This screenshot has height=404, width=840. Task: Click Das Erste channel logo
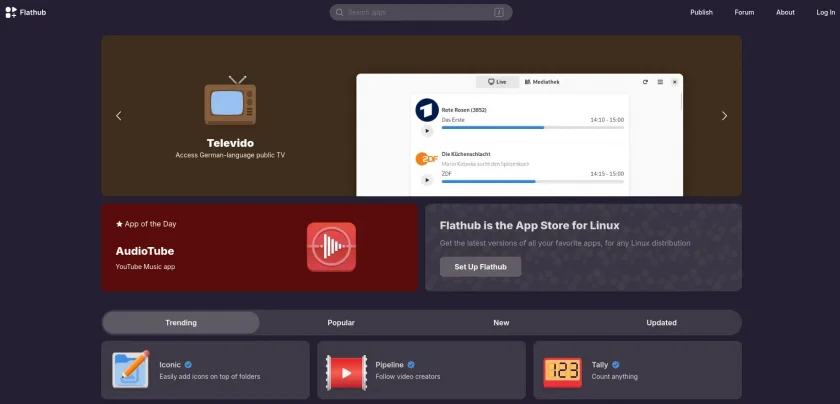point(427,110)
